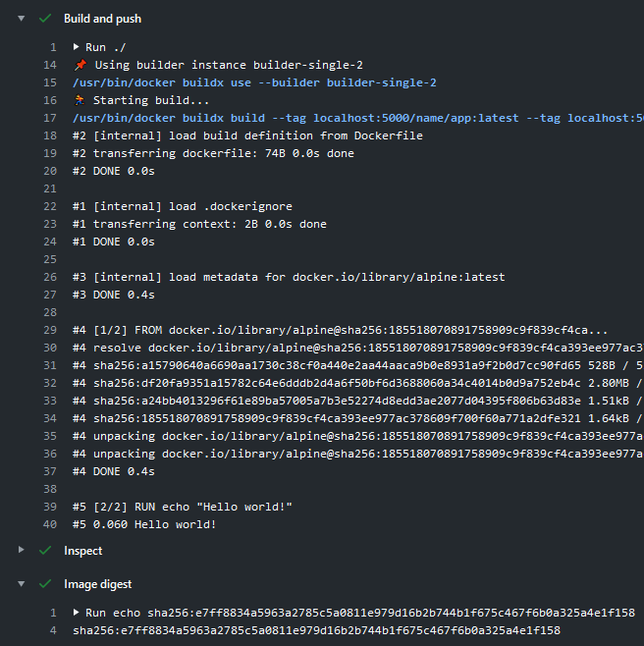This screenshot has width=644, height=646.
Task: Click the docker buildx use command line
Action: pyautogui.click(x=254, y=82)
